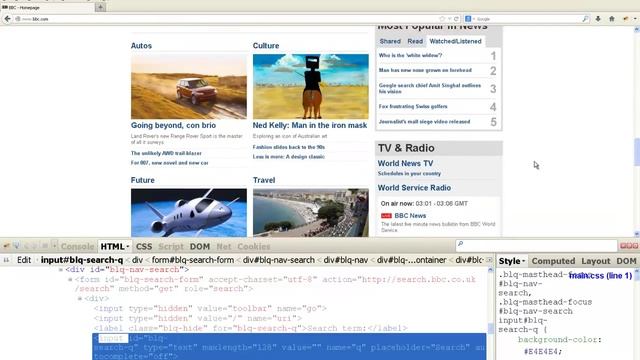Click the Firebug bug icon in panel toolbar
640x360 pixels.
(6, 246)
